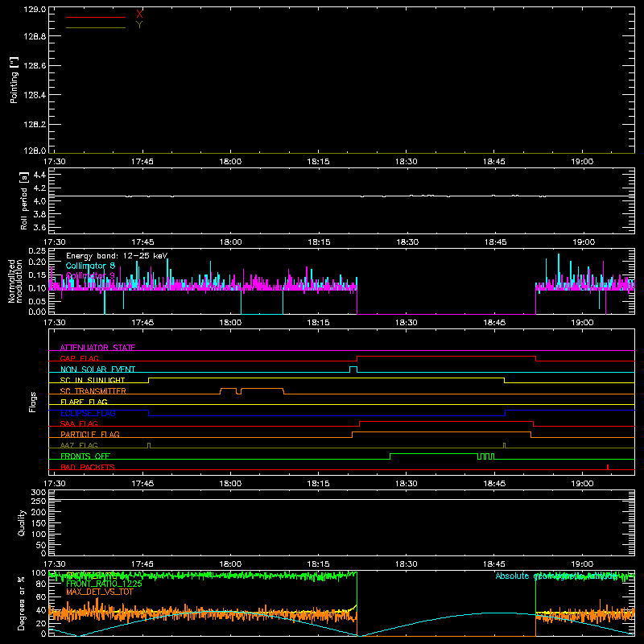The width and height of the screenshot is (644, 644).
Task: Click the Roll period [s] axis title
Action: tap(23, 200)
